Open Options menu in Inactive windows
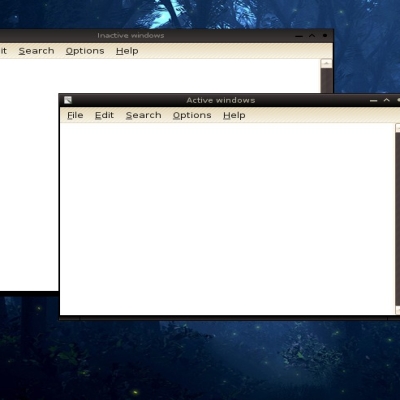The image size is (400, 400). [85, 51]
